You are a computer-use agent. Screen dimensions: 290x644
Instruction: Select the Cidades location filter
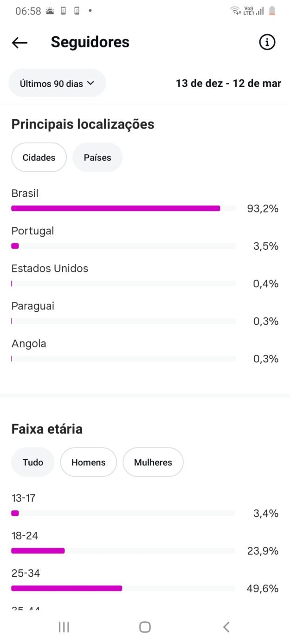tap(39, 157)
